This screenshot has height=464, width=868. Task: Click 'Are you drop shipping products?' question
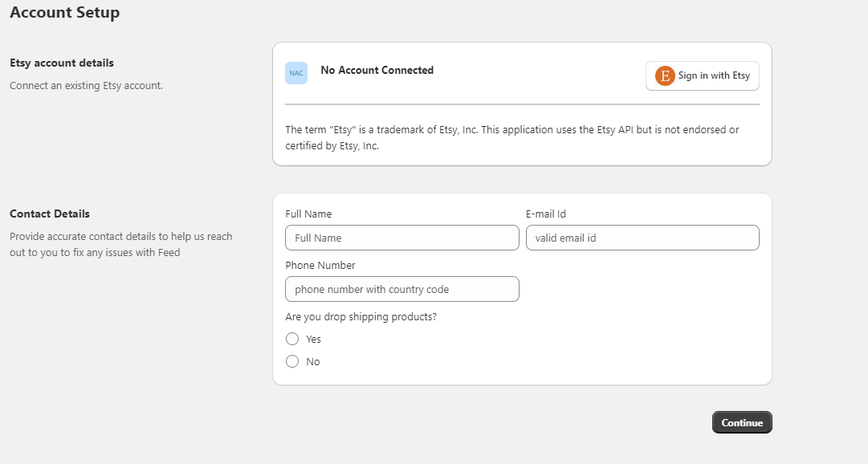361,317
